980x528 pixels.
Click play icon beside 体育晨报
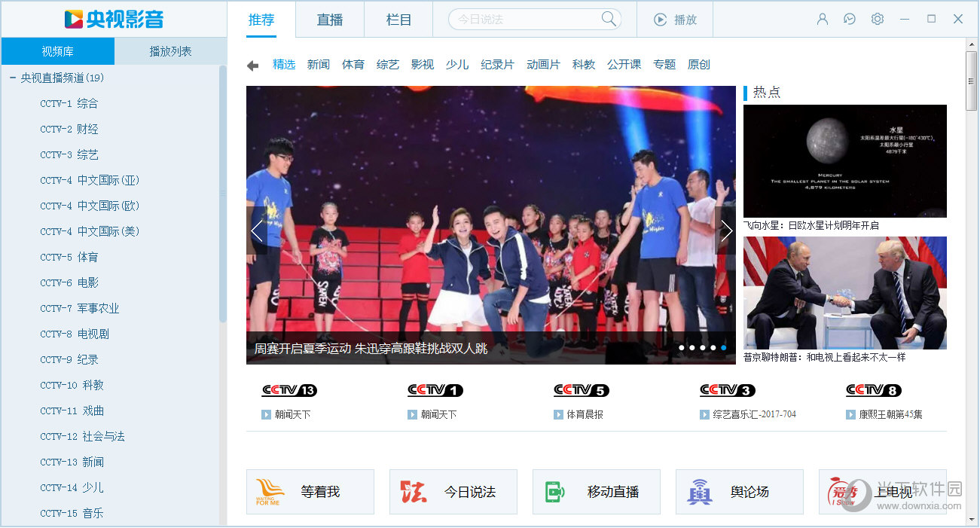(558, 415)
